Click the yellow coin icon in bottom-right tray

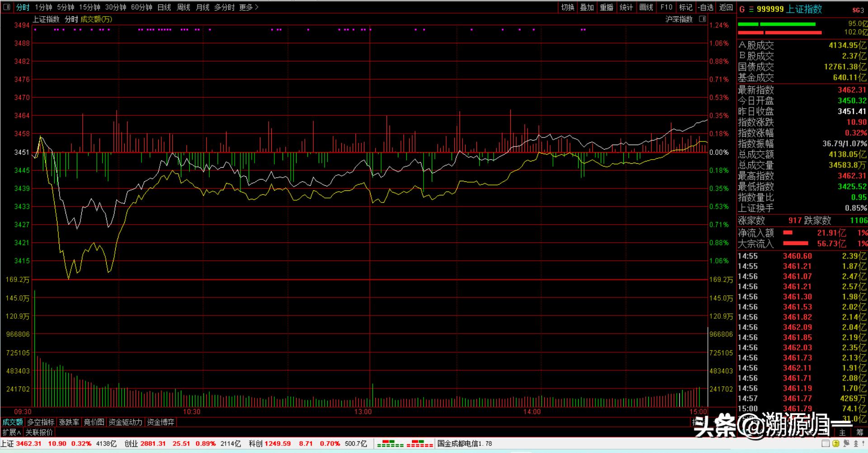[836, 444]
